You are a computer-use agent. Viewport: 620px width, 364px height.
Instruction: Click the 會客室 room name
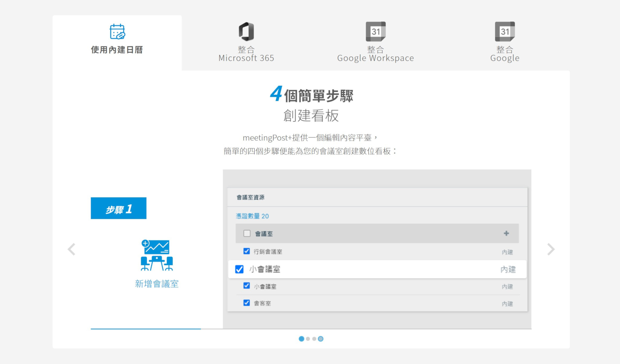pyautogui.click(x=262, y=303)
